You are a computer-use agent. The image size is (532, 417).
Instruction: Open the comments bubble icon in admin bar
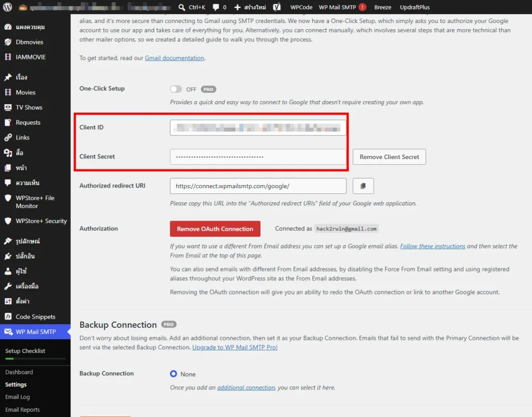[216, 7]
